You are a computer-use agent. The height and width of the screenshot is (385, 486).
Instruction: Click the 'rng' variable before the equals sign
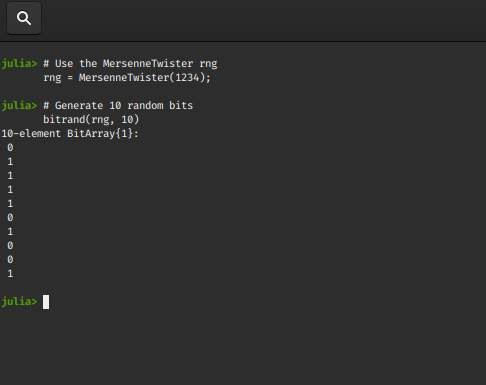[x=52, y=78]
